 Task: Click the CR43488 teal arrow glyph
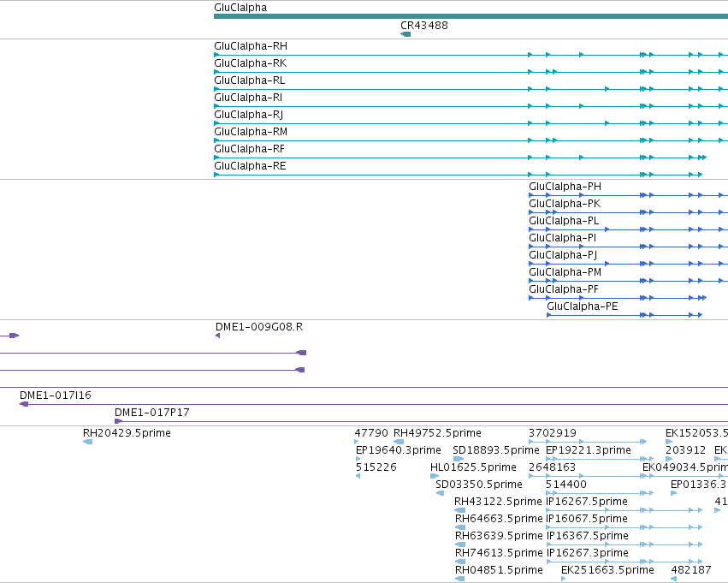(x=405, y=34)
